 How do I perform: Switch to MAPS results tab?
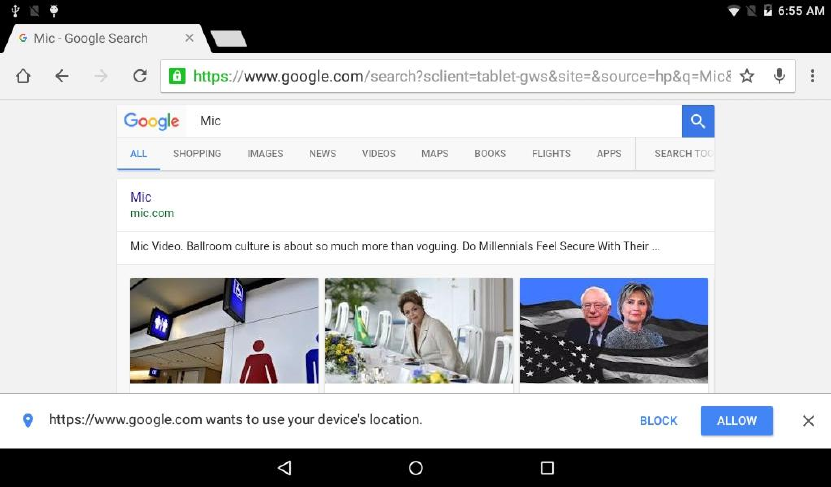pyautogui.click(x=435, y=154)
